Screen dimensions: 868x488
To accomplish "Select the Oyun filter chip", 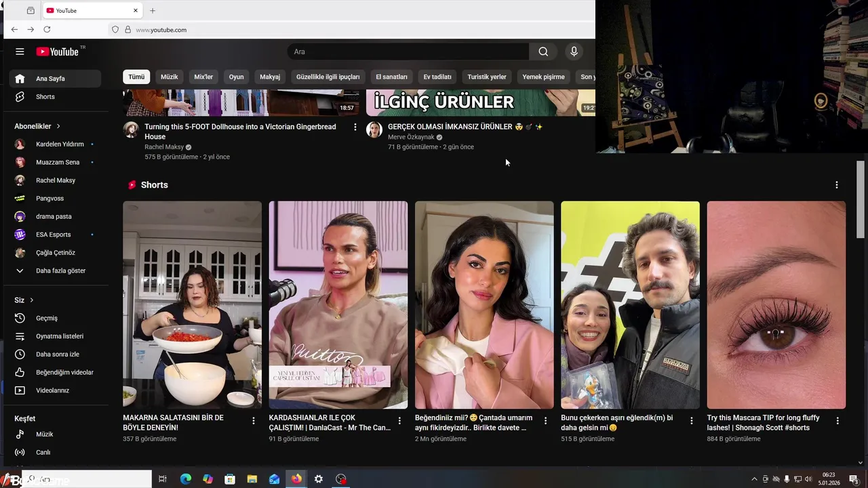I will pos(236,77).
